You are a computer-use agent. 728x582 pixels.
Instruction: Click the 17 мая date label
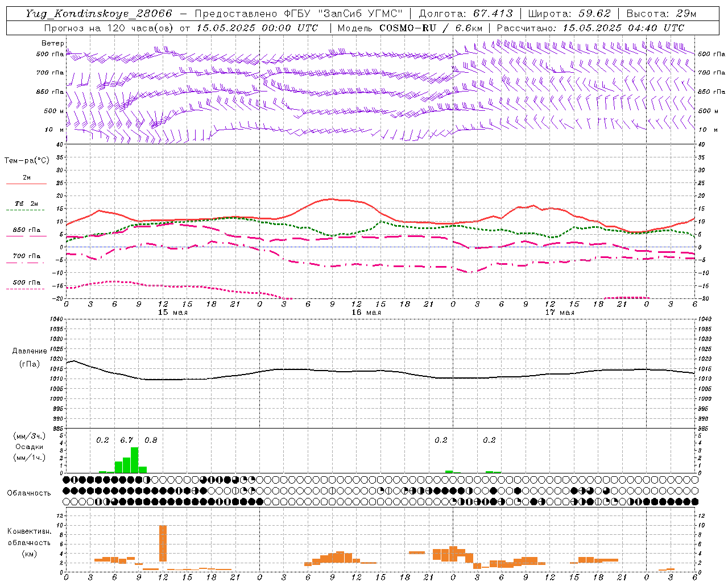pos(559,313)
